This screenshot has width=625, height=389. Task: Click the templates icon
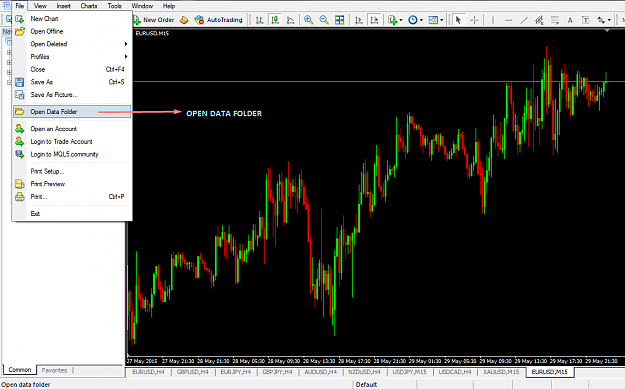pyautogui.click(x=433, y=20)
